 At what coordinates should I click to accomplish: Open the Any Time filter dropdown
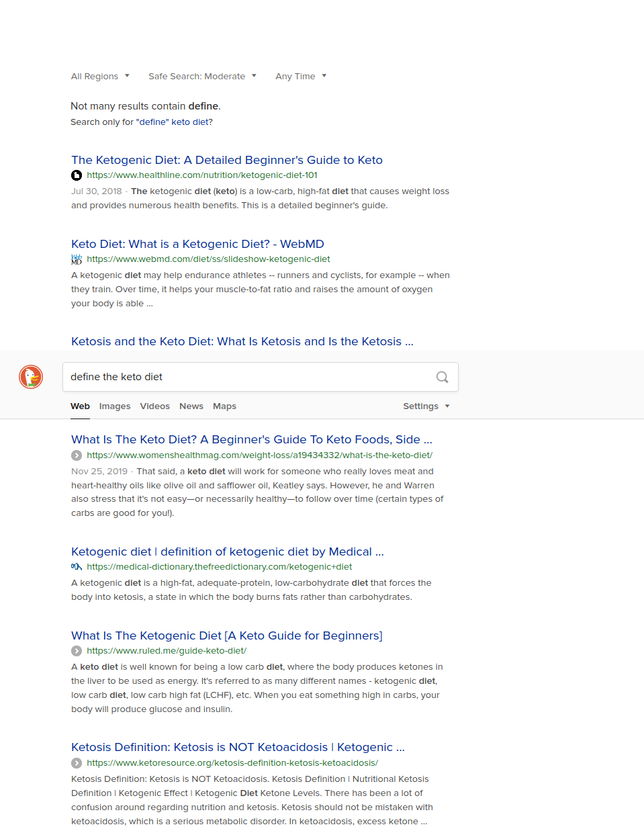(x=301, y=77)
